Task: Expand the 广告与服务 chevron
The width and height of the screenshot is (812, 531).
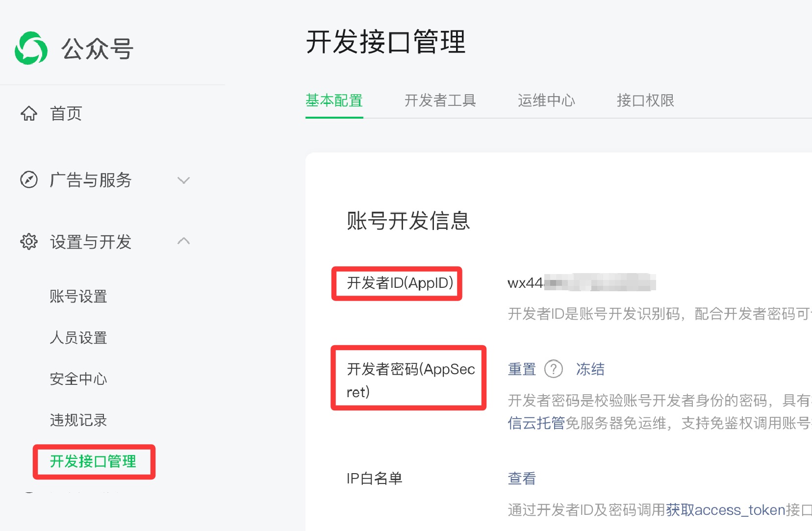Action: (183, 180)
